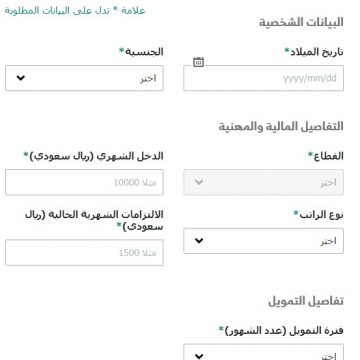
Task: Click the greyed chevron in القطاع dropdown
Action: pos(199,182)
